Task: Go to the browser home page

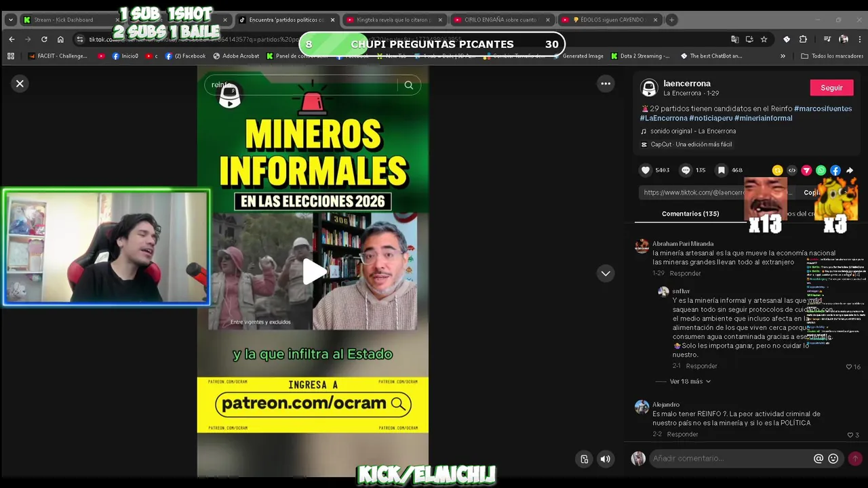Action: pyautogui.click(x=60, y=39)
